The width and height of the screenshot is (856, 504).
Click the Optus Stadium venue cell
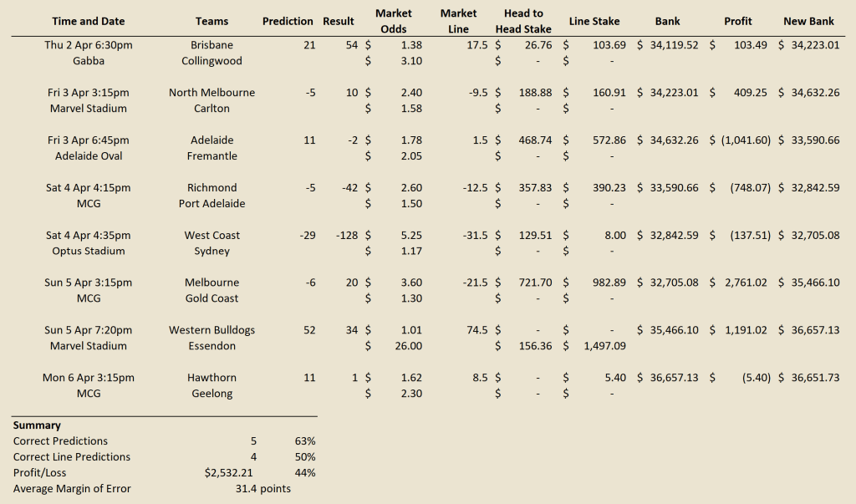88,252
